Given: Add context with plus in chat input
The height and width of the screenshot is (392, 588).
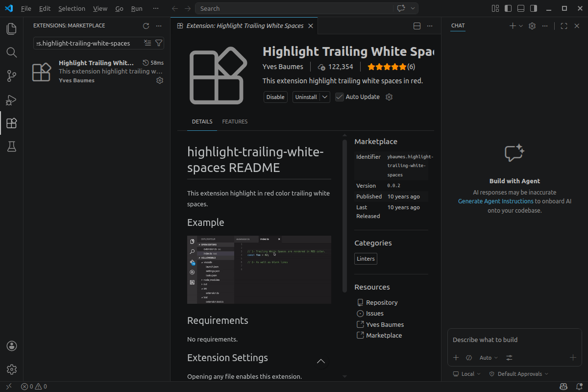Looking at the screenshot, I should point(456,358).
